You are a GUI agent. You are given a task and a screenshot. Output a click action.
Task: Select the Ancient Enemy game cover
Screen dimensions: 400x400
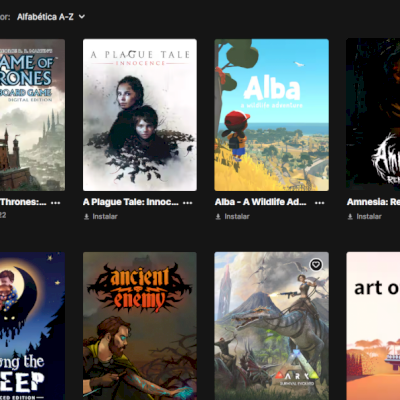click(x=140, y=326)
